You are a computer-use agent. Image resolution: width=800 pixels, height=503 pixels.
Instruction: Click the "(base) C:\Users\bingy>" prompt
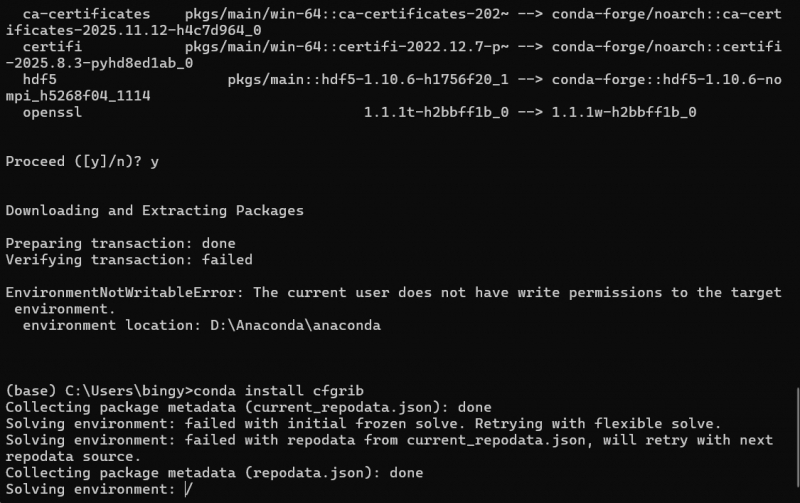tap(99, 389)
